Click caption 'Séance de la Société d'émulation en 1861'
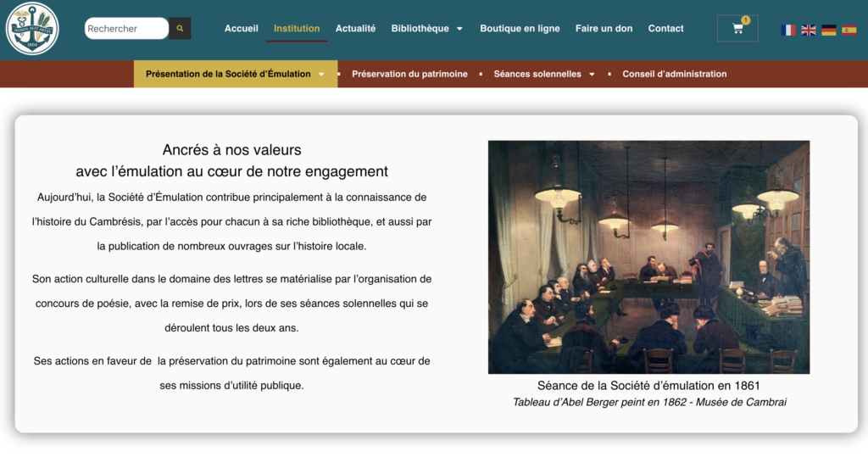 [x=648, y=386]
